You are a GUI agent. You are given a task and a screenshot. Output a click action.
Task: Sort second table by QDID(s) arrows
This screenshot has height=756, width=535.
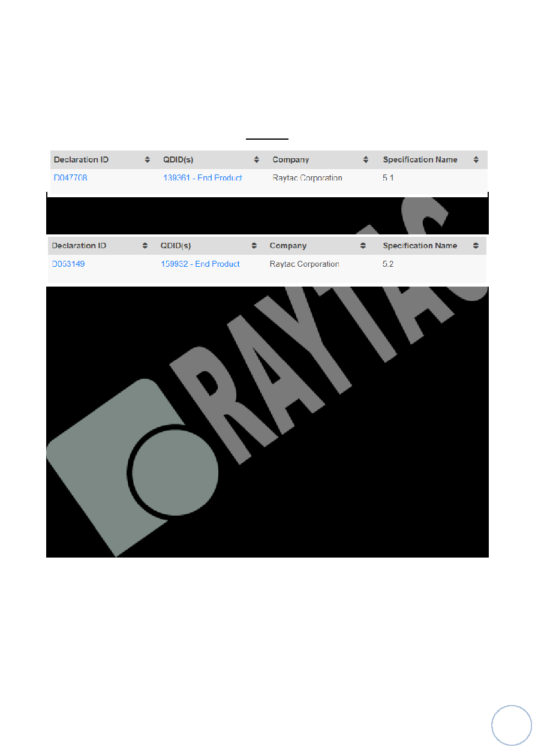[x=254, y=246]
